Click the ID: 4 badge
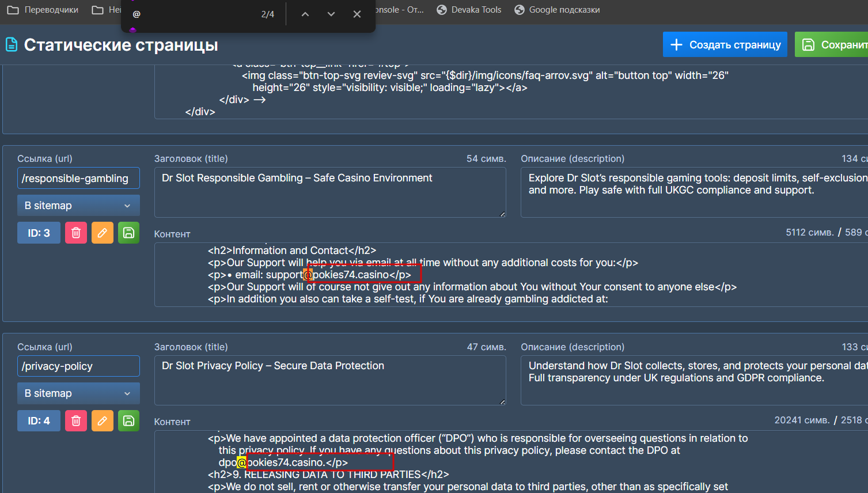 (39, 420)
